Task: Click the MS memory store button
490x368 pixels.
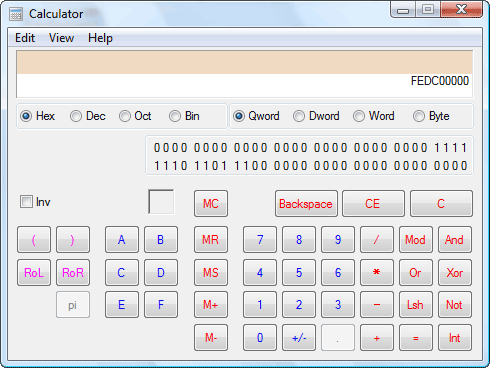Action: tap(211, 273)
